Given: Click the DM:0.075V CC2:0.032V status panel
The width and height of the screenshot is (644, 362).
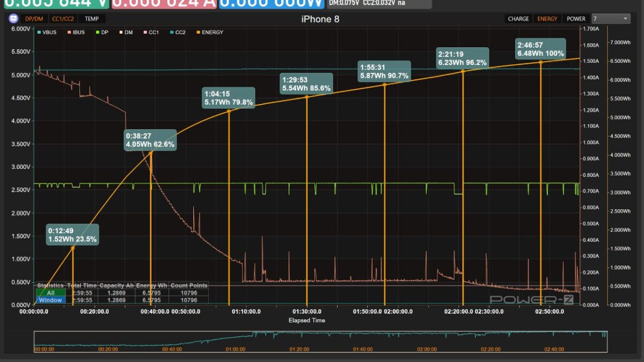Looking at the screenshot, I should tap(379, 4).
